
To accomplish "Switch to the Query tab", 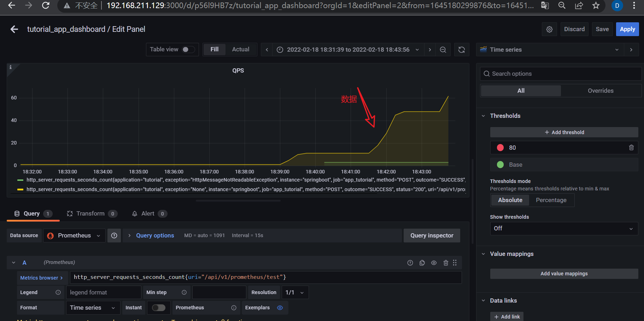I will [x=33, y=213].
